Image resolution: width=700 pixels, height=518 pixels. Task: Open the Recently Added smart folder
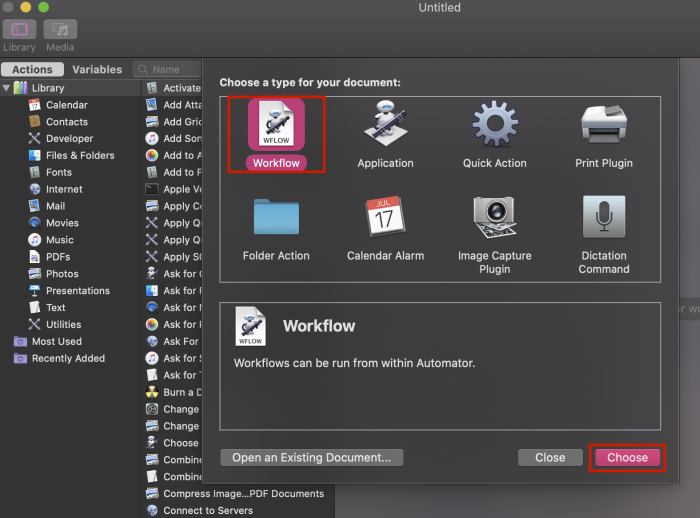pos(68,359)
